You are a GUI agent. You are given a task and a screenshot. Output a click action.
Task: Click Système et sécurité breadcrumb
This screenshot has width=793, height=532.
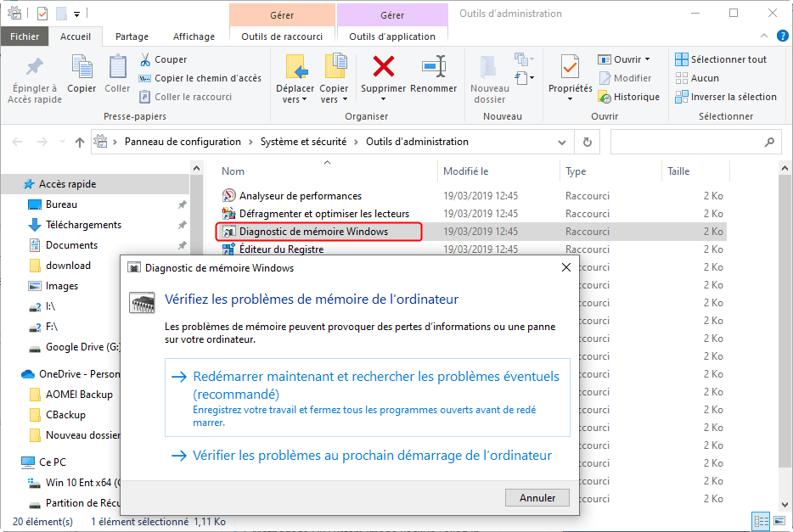303,142
